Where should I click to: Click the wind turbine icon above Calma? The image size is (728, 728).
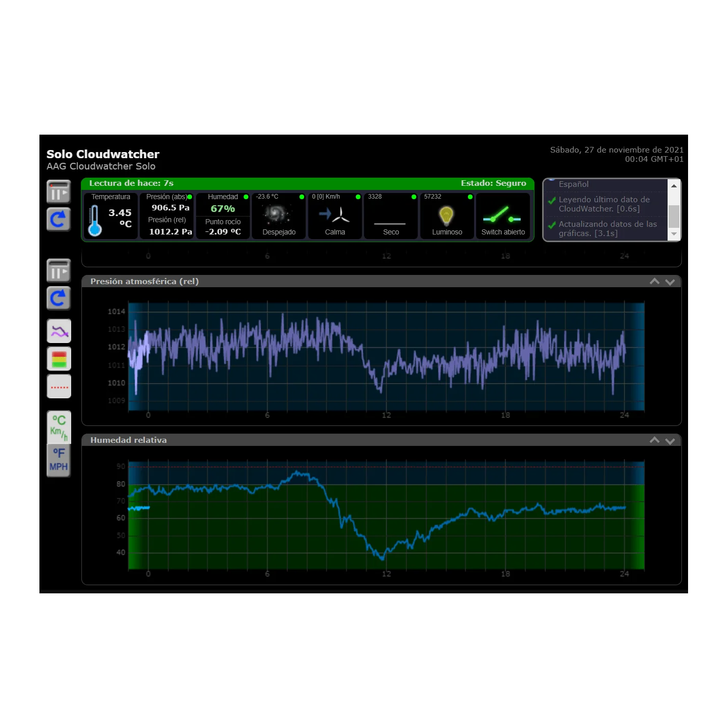click(334, 214)
